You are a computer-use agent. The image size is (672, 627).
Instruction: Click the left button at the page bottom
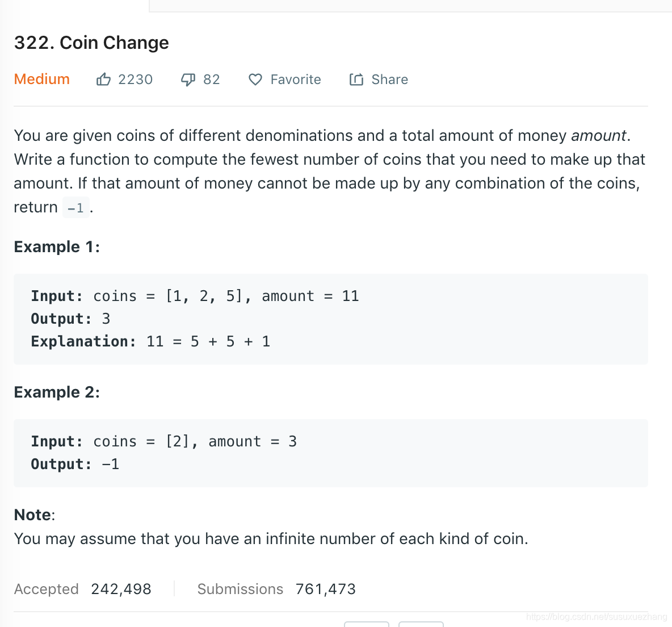tap(367, 624)
